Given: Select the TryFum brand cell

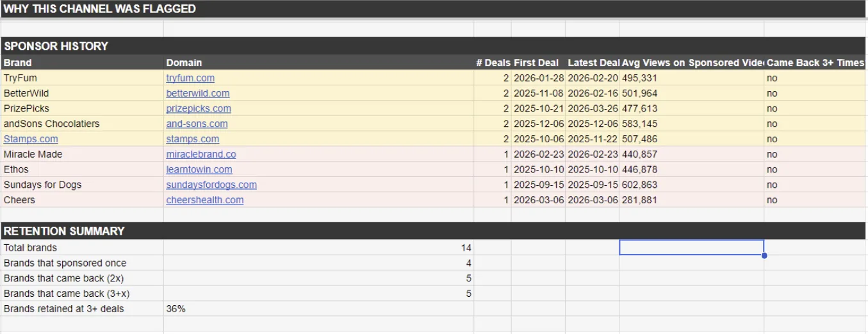Looking at the screenshot, I should coord(82,78).
